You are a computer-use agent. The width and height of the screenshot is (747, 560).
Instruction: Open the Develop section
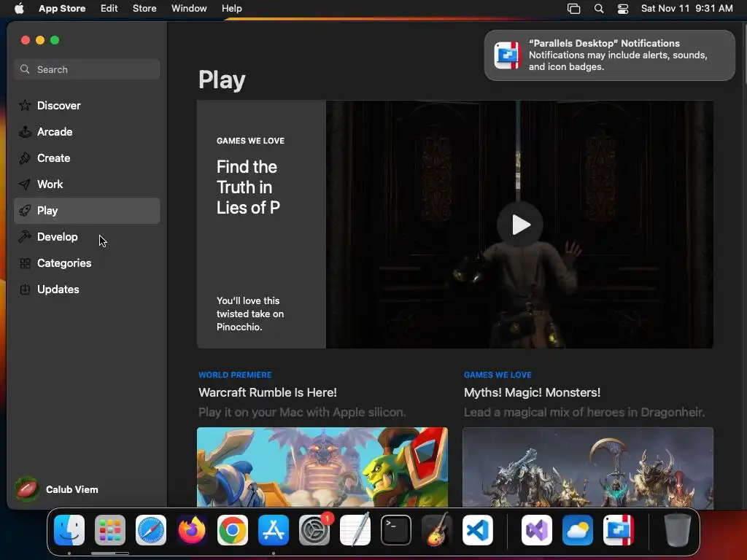(87, 237)
